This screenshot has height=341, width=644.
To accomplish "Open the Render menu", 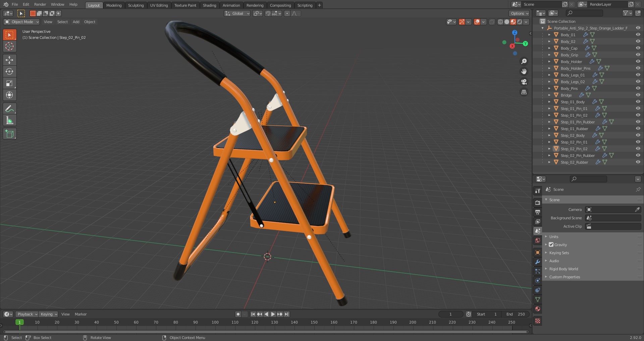I will 40,4.
